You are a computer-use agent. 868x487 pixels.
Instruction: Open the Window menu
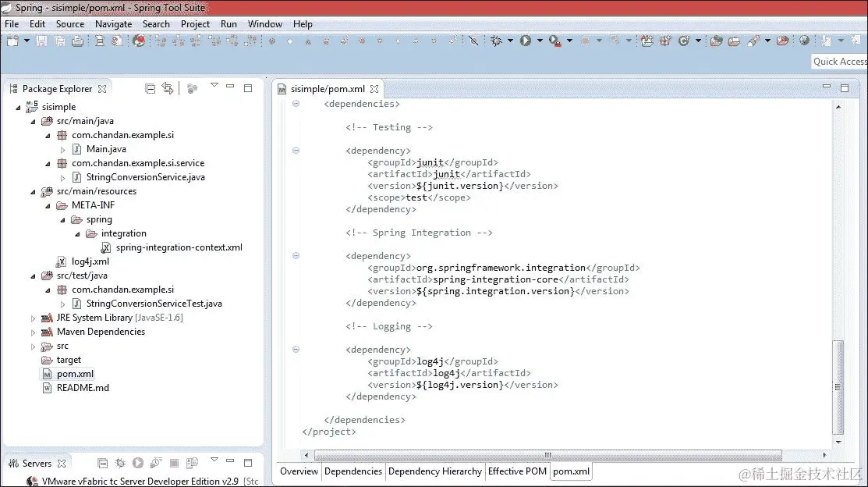click(x=264, y=24)
